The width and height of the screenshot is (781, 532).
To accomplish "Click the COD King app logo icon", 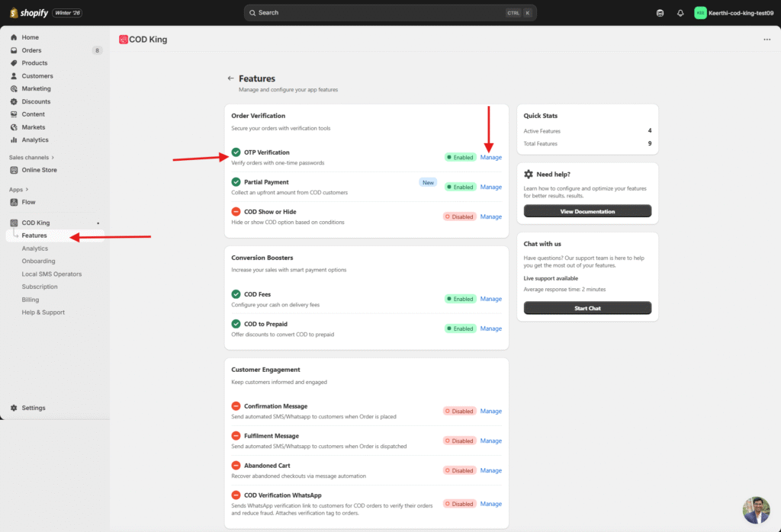I will tap(124, 40).
